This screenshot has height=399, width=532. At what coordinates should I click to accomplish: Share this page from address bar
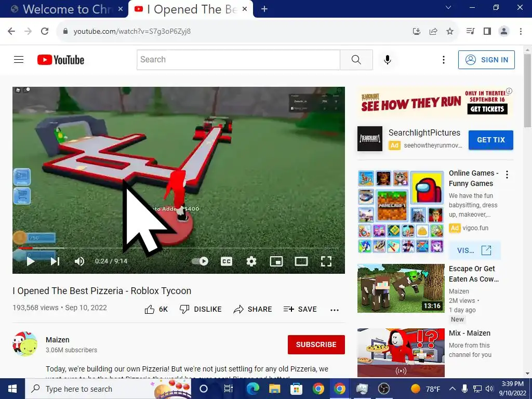pos(433,32)
